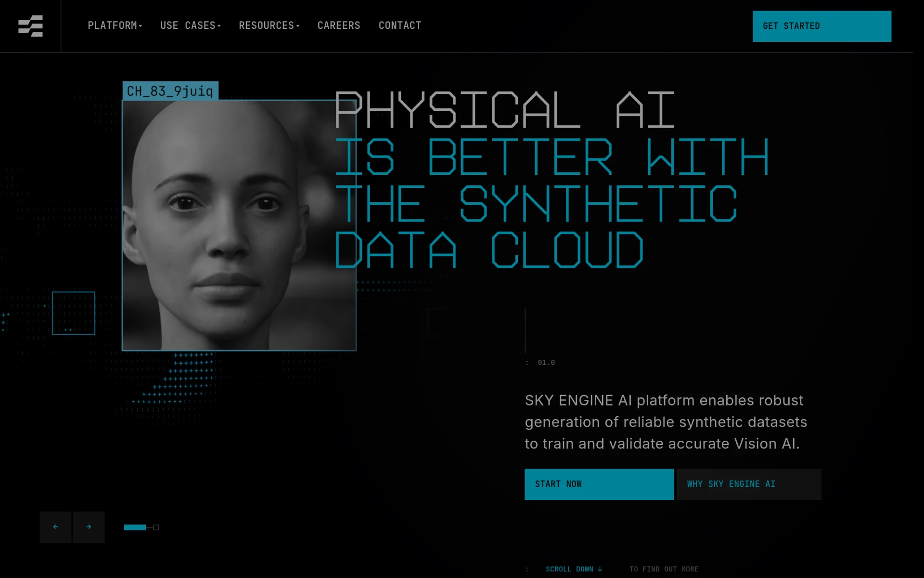Click the Sky Engine AI platform description

(x=666, y=422)
